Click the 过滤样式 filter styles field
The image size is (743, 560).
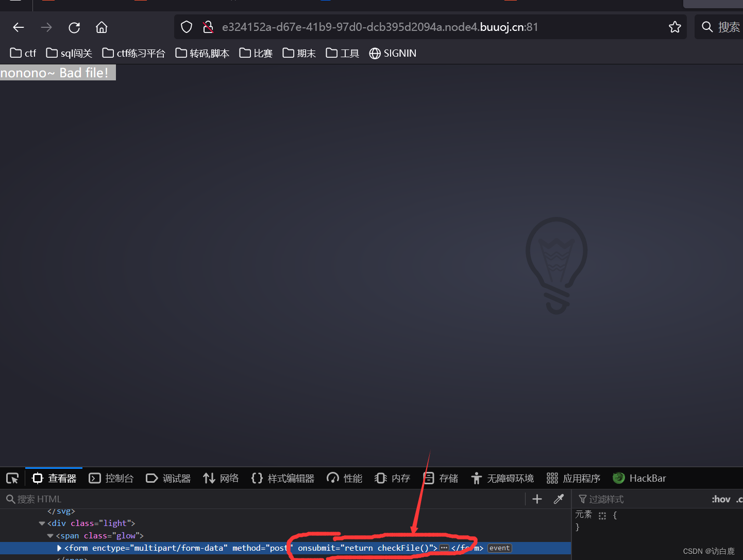point(639,499)
